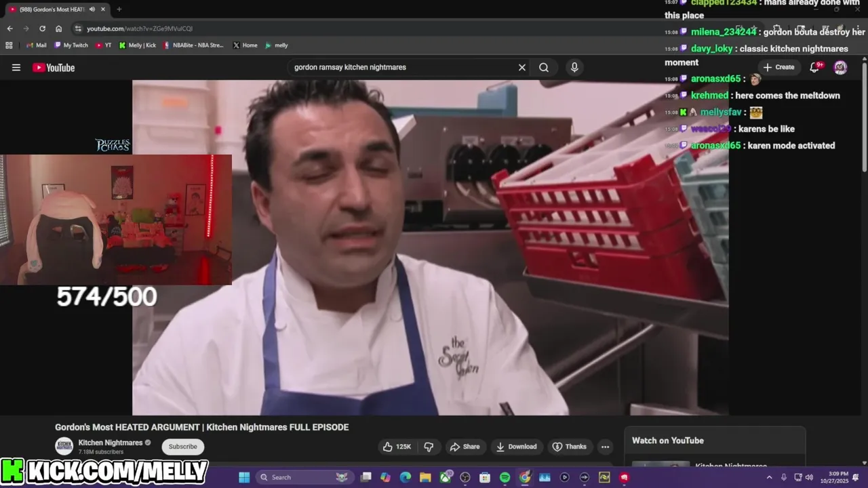Open the Windows notification bell
Screen dimensions: 868x488
tap(856, 477)
